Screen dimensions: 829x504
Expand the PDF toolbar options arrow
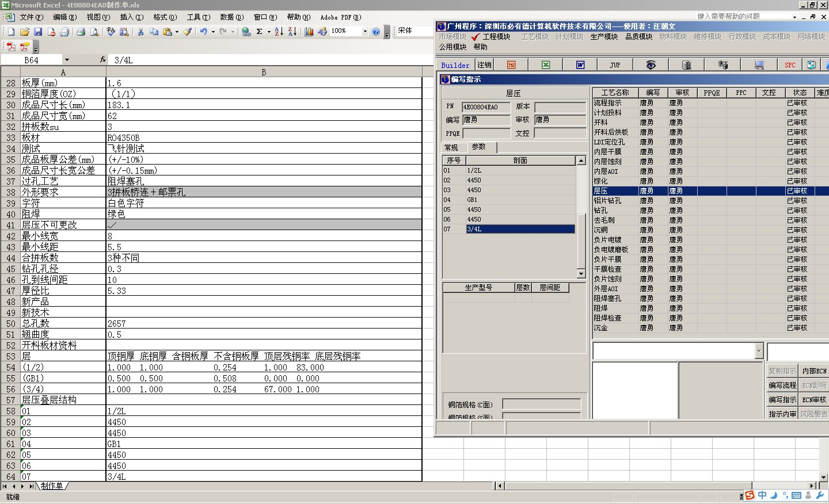(36, 47)
